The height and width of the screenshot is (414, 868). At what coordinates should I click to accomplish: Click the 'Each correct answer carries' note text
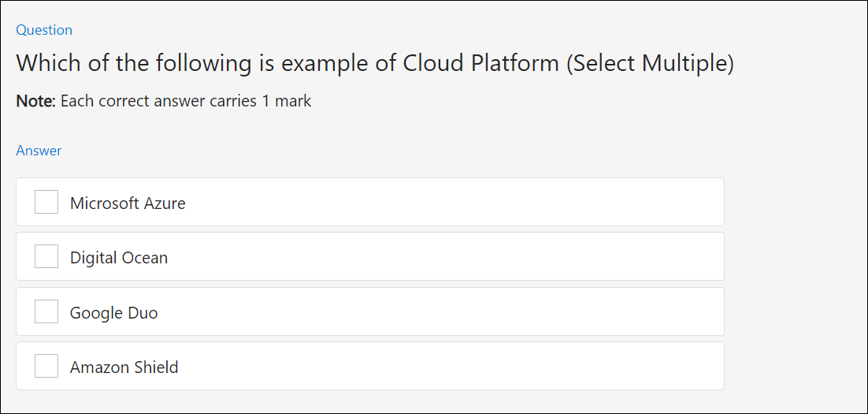[x=158, y=102]
